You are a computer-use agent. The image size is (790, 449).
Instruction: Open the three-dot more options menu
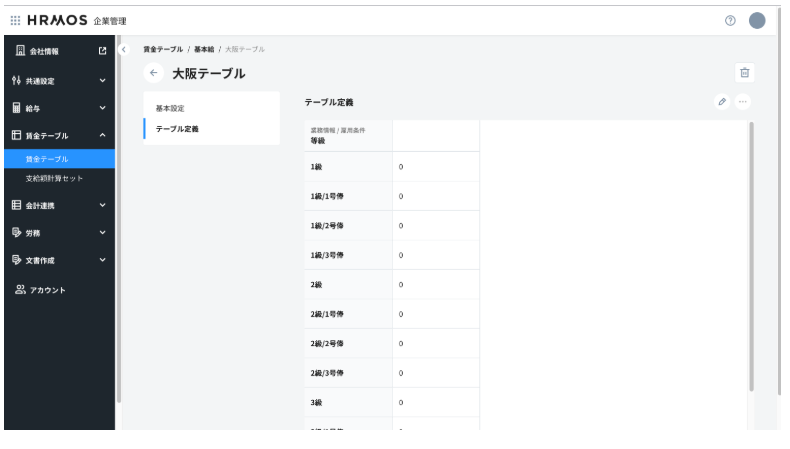coord(742,102)
